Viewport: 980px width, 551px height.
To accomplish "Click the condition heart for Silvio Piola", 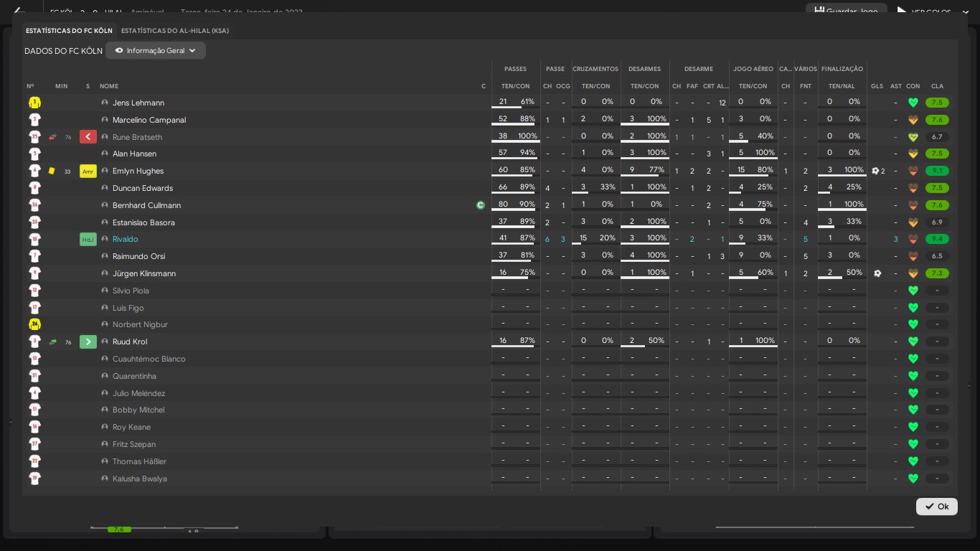I will 913,291.
